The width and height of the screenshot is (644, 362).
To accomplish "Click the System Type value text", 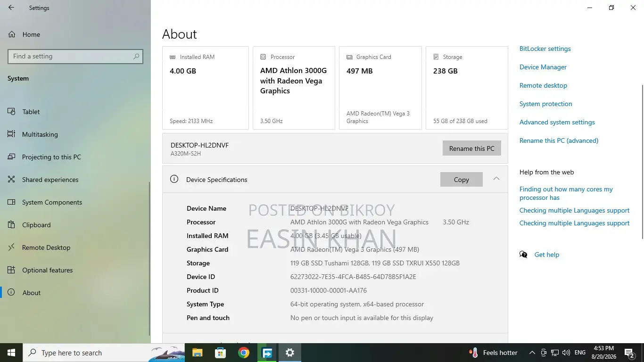I will pos(357,304).
